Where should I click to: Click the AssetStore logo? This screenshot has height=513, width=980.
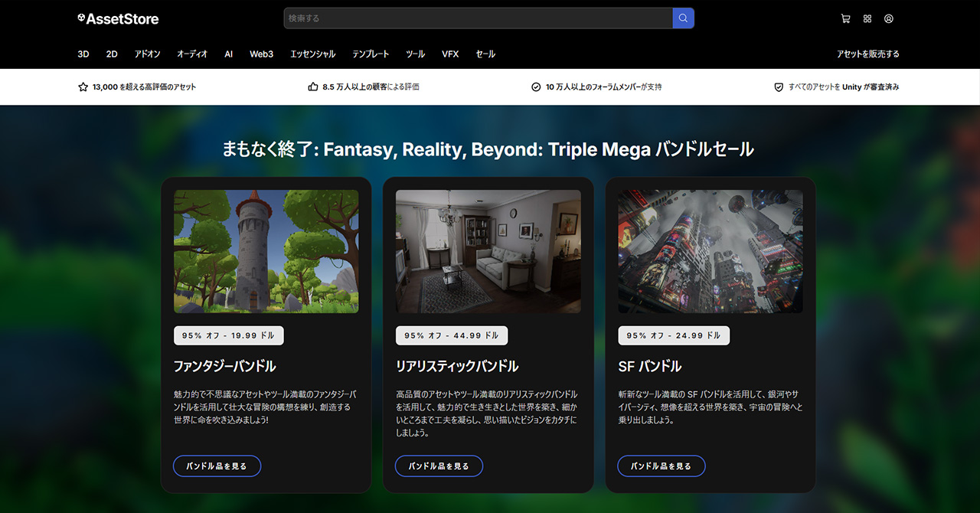[x=118, y=18]
